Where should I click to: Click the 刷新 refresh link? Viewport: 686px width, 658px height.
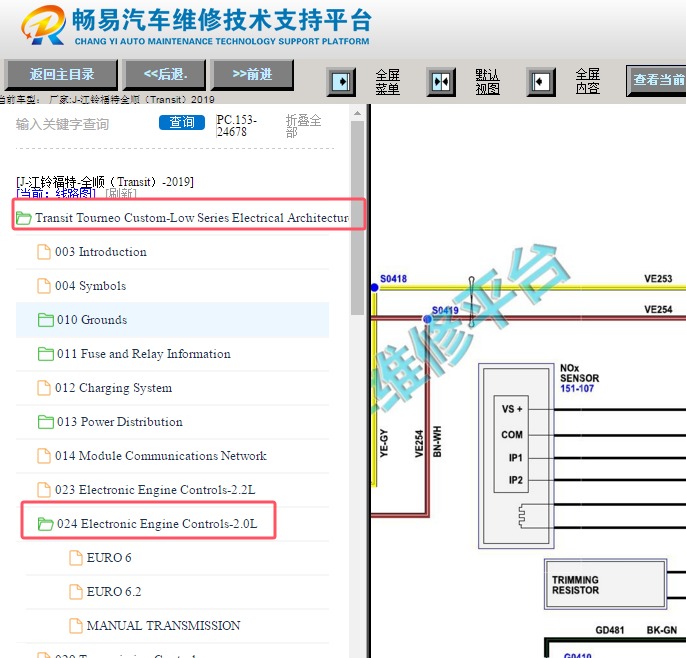pos(121,193)
